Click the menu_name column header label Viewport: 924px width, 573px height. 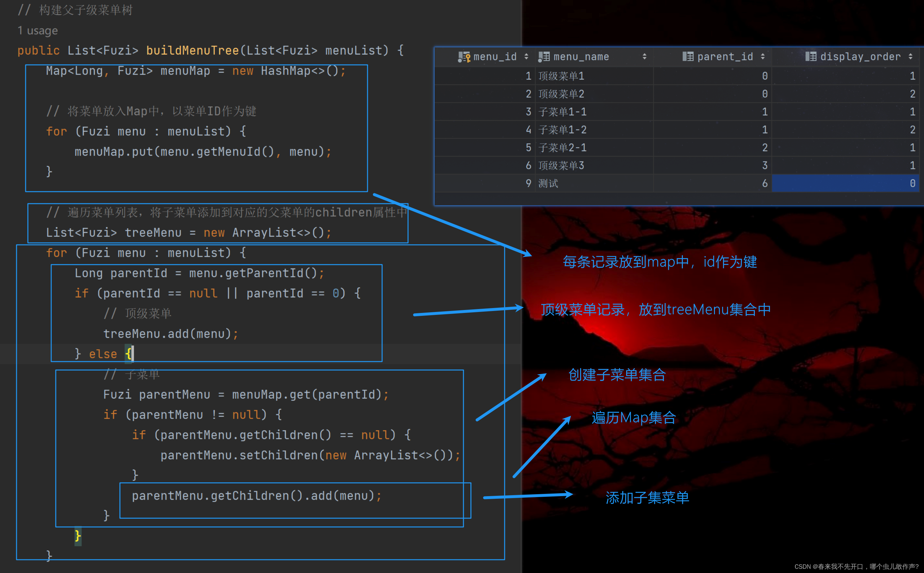[581, 57]
